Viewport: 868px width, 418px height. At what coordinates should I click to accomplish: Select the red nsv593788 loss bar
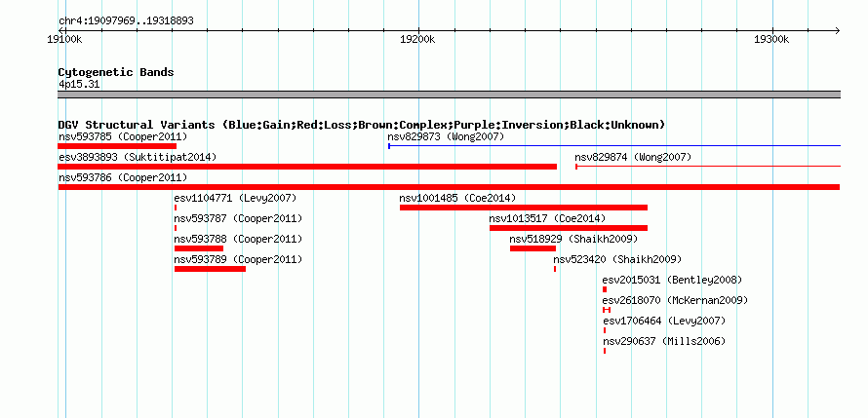coord(199,248)
